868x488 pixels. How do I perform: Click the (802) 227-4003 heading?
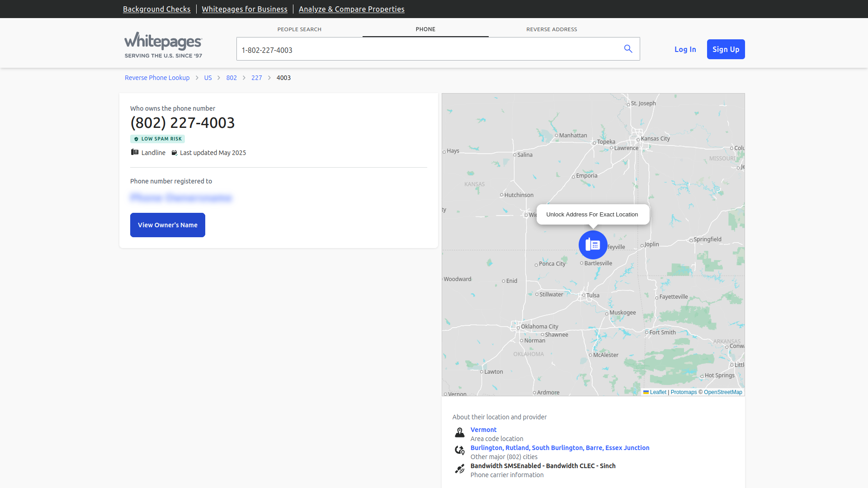183,123
